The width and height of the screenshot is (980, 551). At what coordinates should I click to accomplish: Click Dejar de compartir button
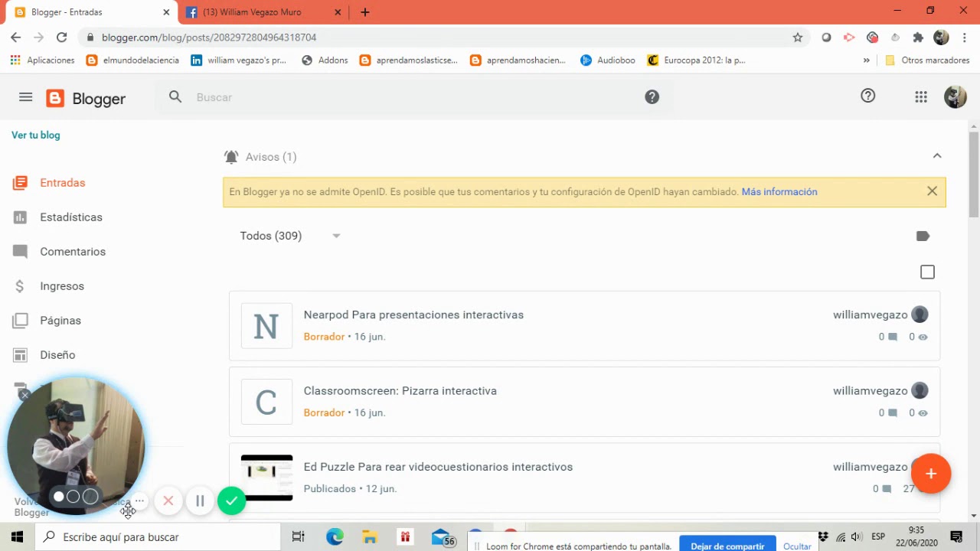pyautogui.click(x=727, y=546)
